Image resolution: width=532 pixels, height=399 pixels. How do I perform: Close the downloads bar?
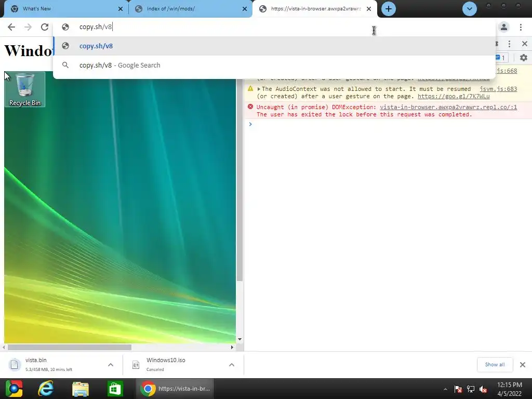tap(523, 365)
